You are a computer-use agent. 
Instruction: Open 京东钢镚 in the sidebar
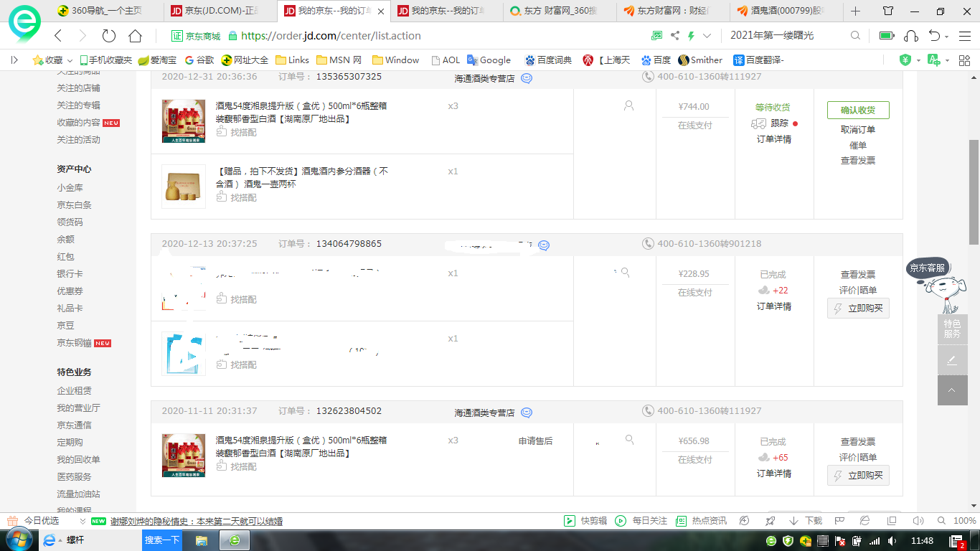coord(74,343)
